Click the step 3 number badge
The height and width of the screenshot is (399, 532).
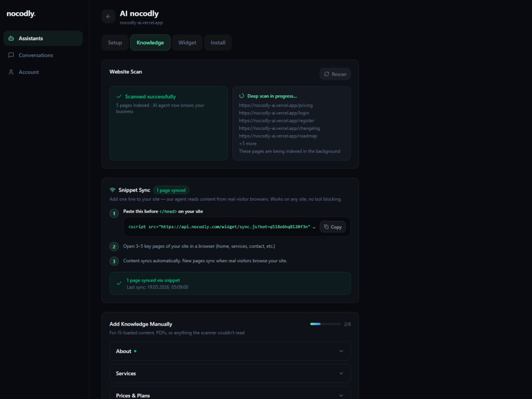point(114,261)
